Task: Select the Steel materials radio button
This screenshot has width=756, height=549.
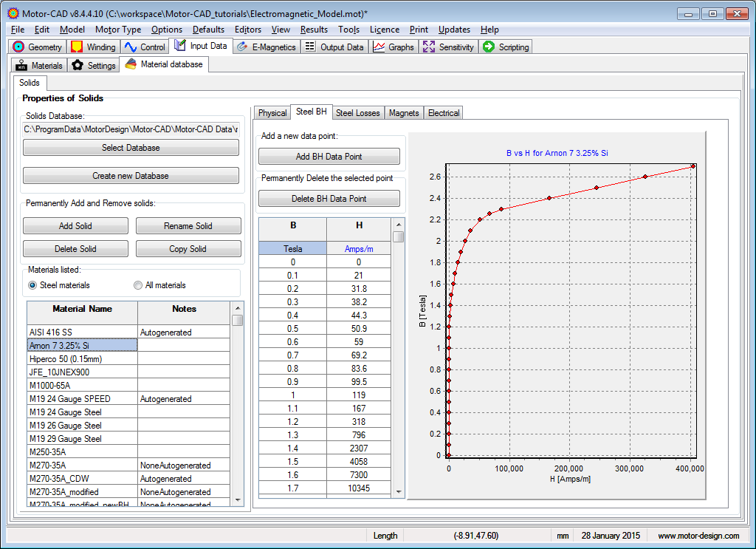Action: 32,285
